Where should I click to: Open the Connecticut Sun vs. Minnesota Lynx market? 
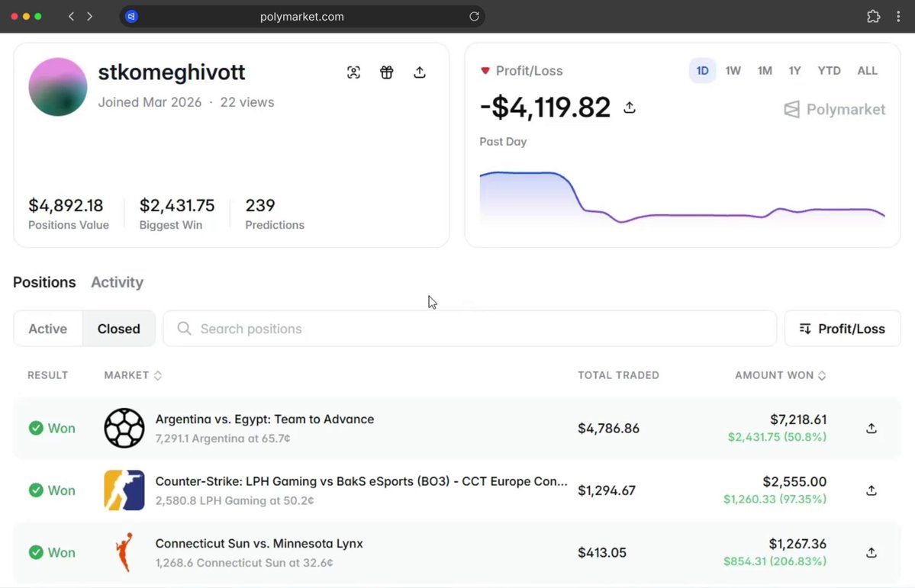[259, 543]
